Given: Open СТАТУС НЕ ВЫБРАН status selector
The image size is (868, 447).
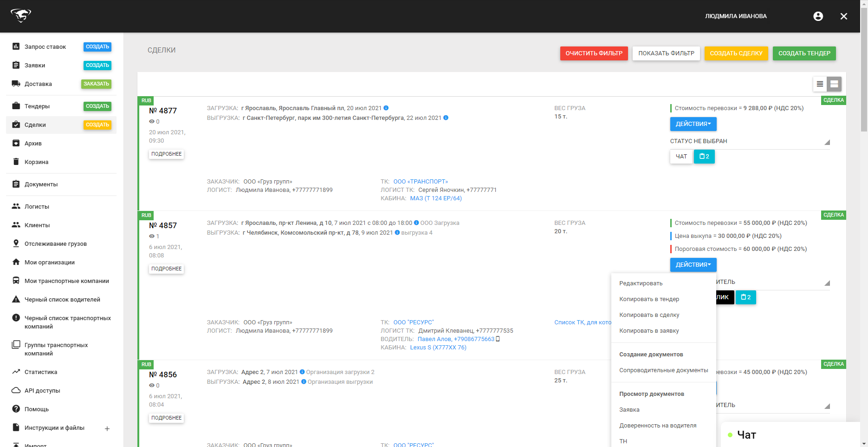Looking at the screenshot, I should (x=750, y=141).
